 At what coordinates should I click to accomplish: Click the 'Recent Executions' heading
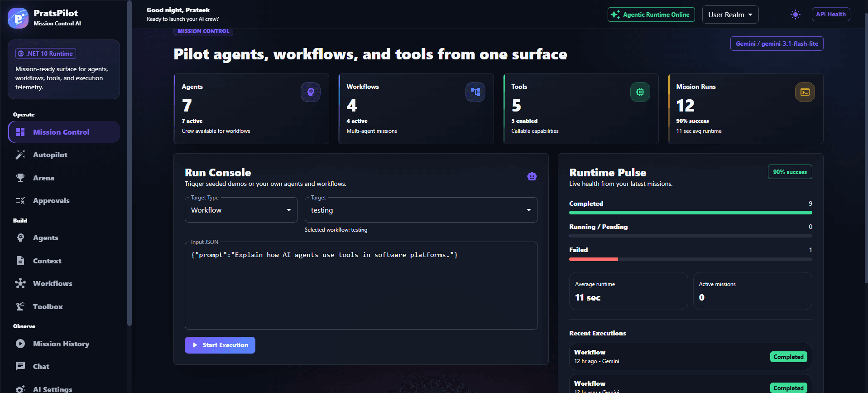598,333
